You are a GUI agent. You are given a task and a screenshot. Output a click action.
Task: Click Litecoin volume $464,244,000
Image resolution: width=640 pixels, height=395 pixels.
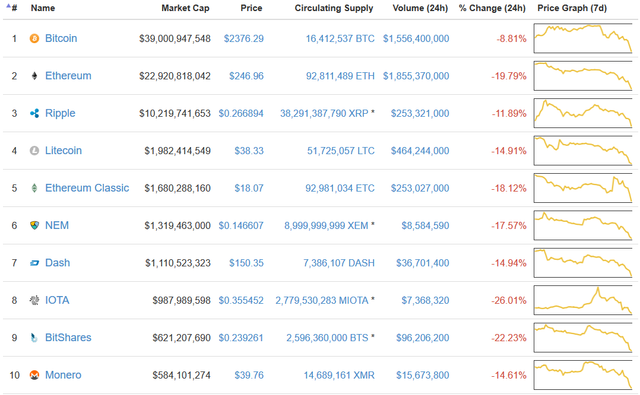click(x=420, y=151)
